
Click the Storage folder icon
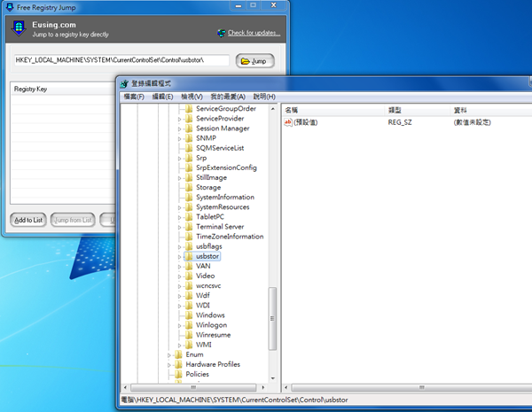pyautogui.click(x=188, y=188)
